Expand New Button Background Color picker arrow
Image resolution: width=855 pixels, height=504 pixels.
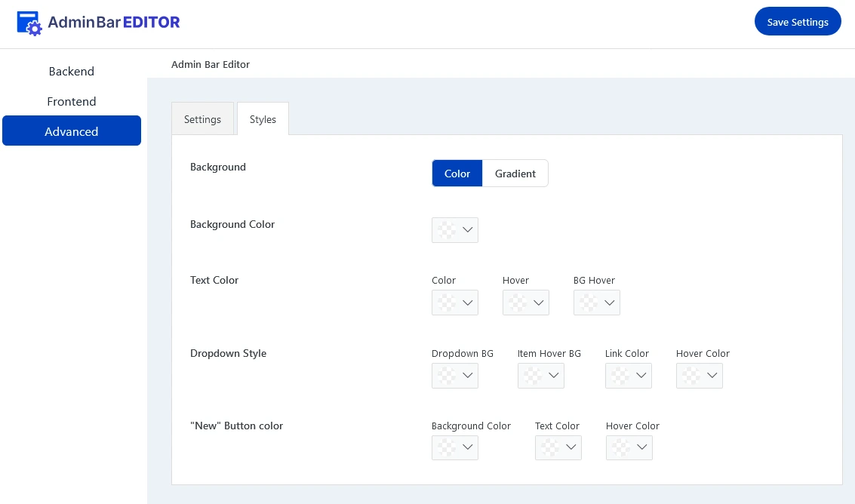click(x=468, y=447)
